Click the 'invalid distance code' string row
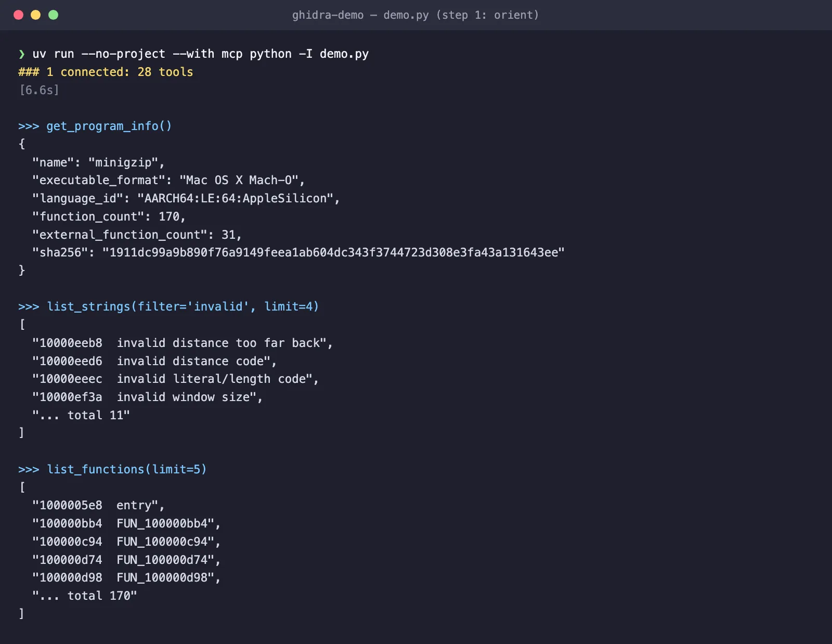Viewport: 832px width, 644px height. click(x=154, y=361)
